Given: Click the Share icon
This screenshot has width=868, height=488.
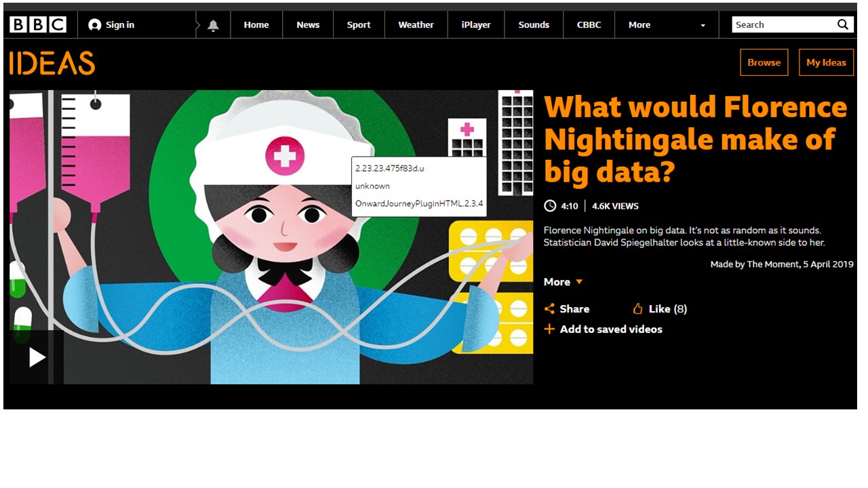Looking at the screenshot, I should (x=549, y=309).
